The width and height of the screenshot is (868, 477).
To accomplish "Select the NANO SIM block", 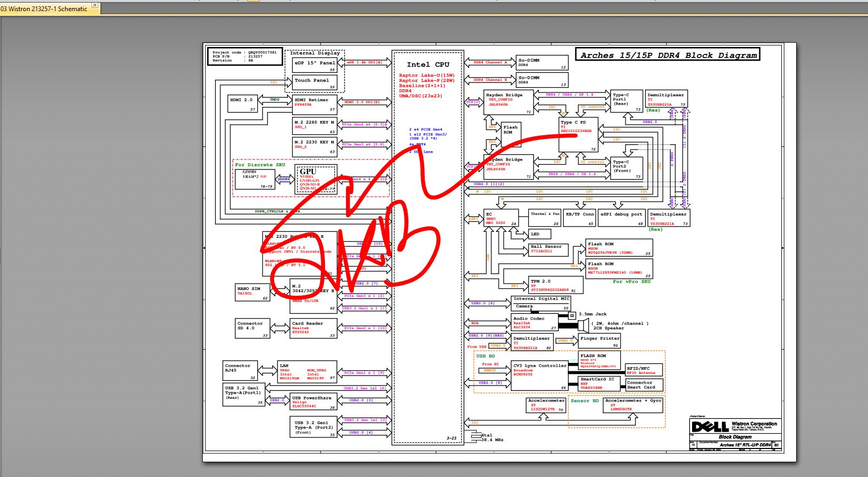I will [253, 293].
